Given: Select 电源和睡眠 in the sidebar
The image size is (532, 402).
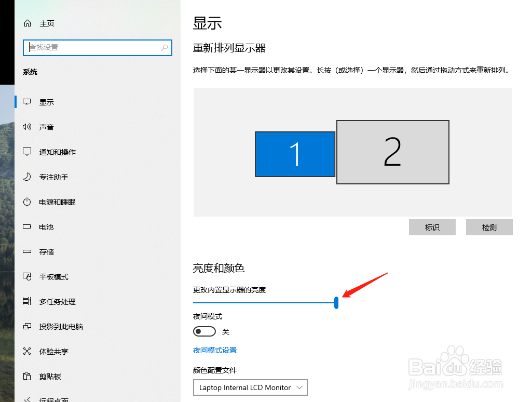Looking at the screenshot, I should click(x=57, y=202).
